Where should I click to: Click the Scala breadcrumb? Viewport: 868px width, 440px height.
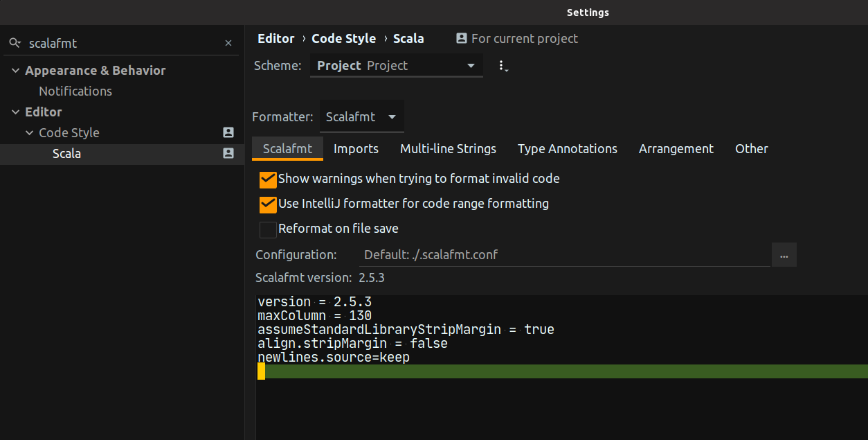408,39
